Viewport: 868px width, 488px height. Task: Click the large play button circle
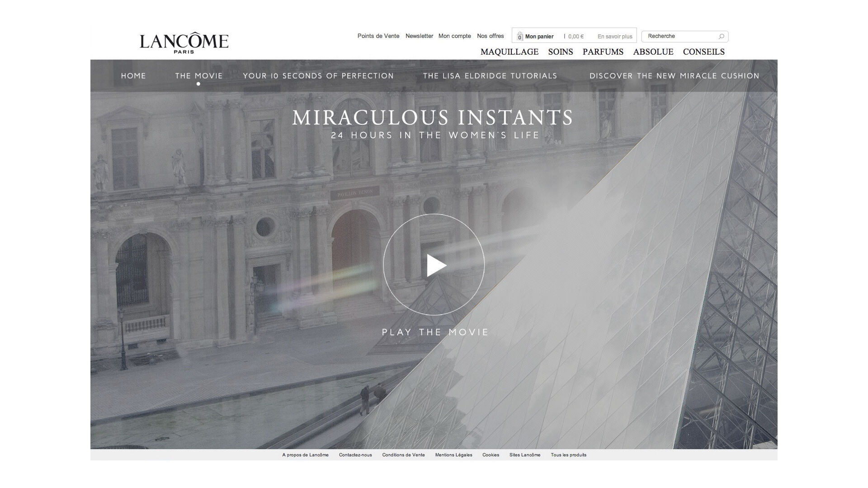(x=434, y=265)
